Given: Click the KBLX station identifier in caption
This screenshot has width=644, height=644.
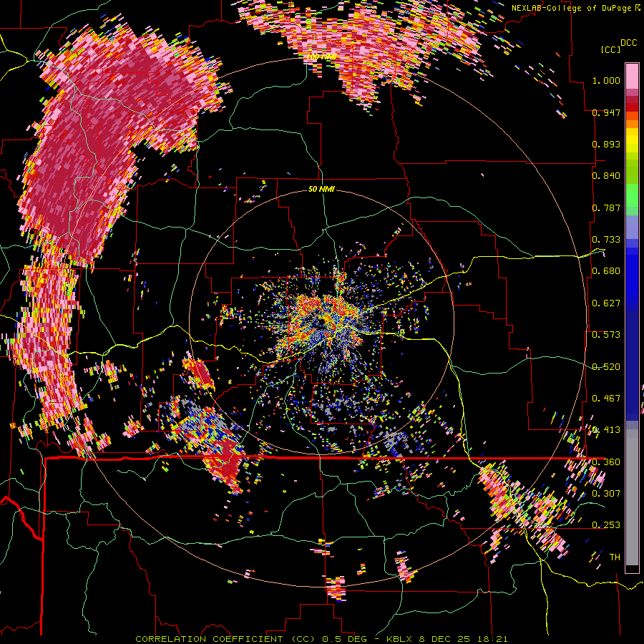Looking at the screenshot, I should pyautogui.click(x=401, y=639).
